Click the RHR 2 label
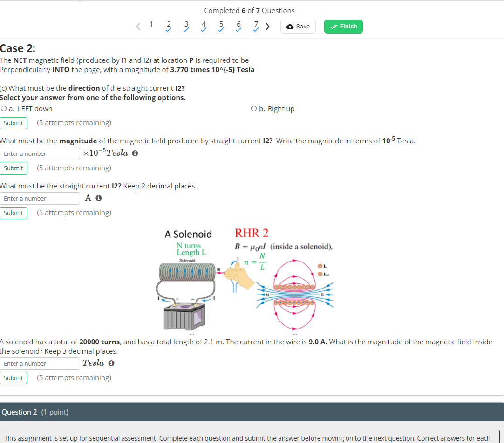Viewport: 504px width, 443px height. pos(252,233)
